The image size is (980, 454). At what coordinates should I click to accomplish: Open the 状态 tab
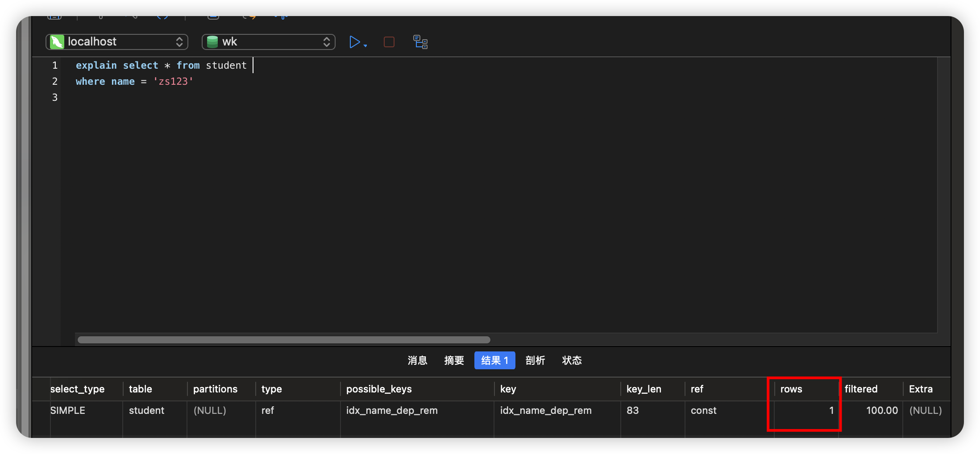[x=572, y=360]
